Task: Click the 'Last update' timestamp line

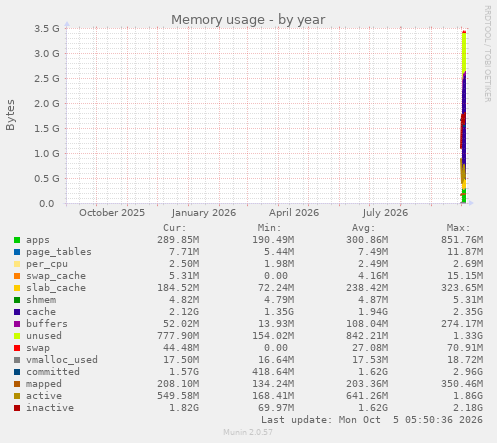Action: coord(372,420)
